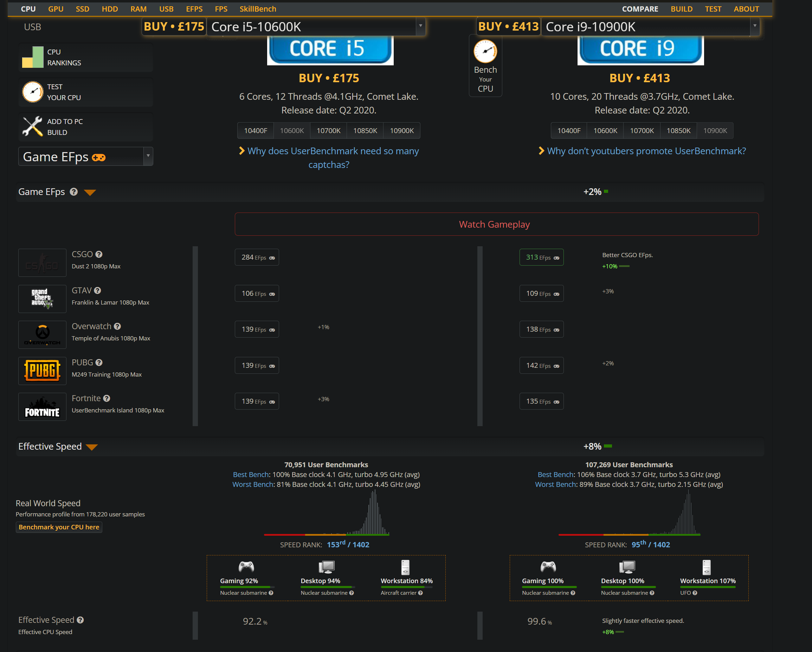Viewport: 812px width, 652px height.
Task: Click gamepad icon in 135 EFps box
Action: tap(556, 402)
